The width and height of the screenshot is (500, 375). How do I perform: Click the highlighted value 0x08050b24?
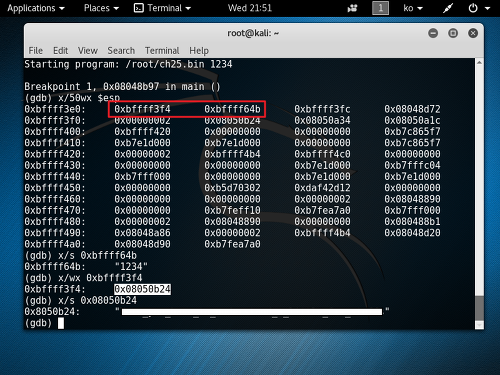142,289
